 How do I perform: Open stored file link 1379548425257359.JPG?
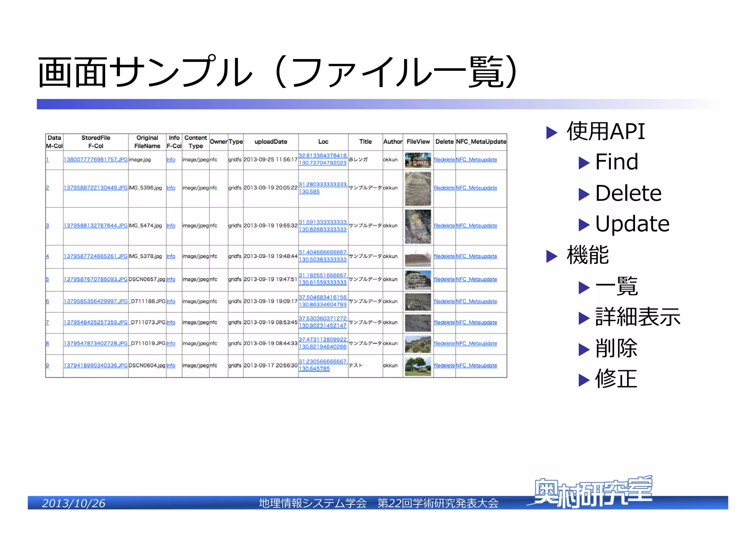[x=96, y=322]
